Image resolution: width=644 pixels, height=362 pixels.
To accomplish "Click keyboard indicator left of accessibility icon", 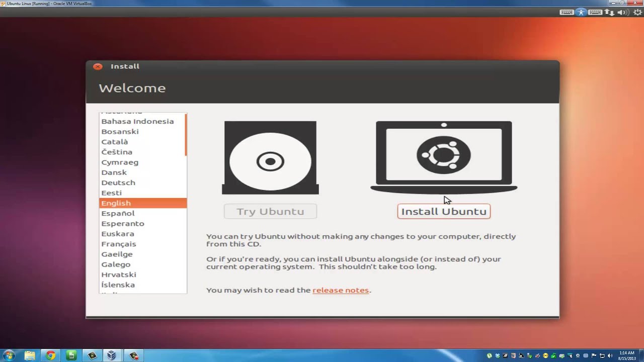I will tap(567, 12).
